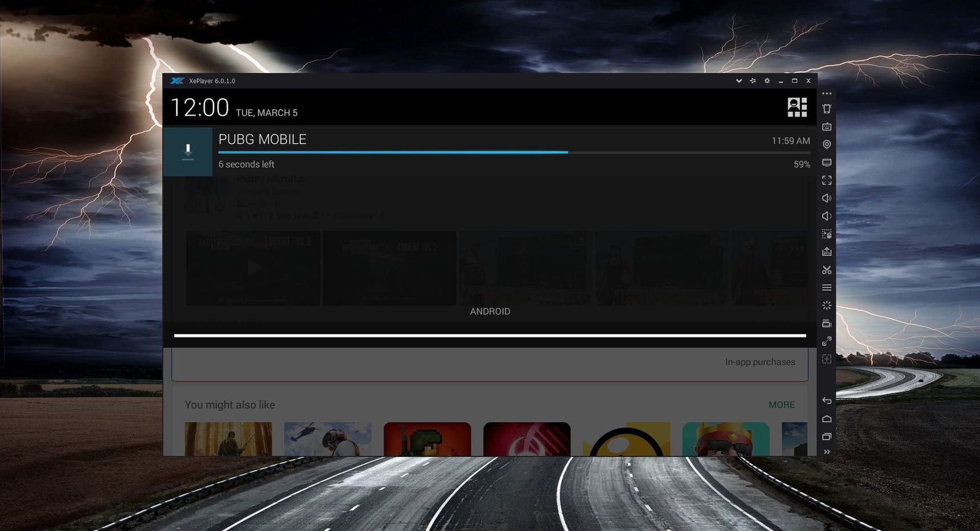Open suggested game thumbnail with helicopter
This screenshot has height=531, width=980.
click(328, 439)
